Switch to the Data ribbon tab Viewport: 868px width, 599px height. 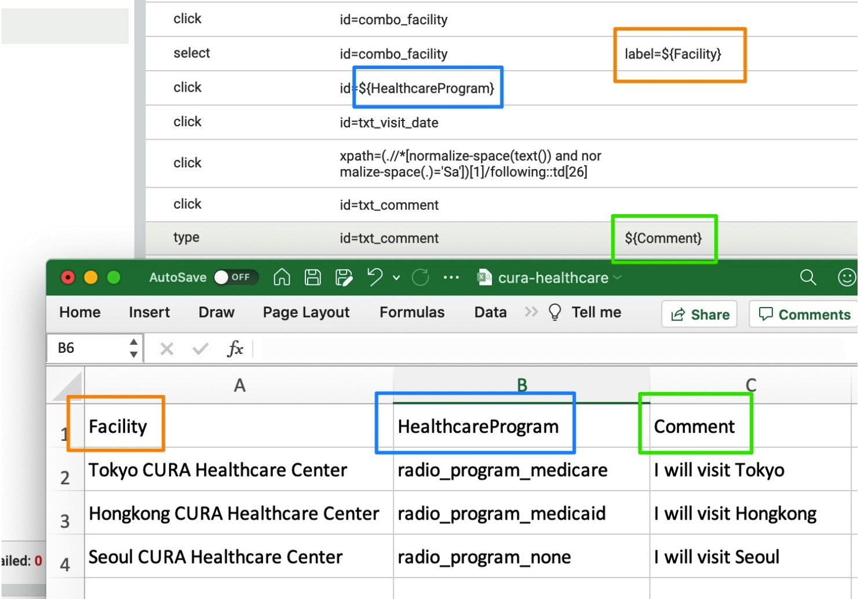[490, 312]
